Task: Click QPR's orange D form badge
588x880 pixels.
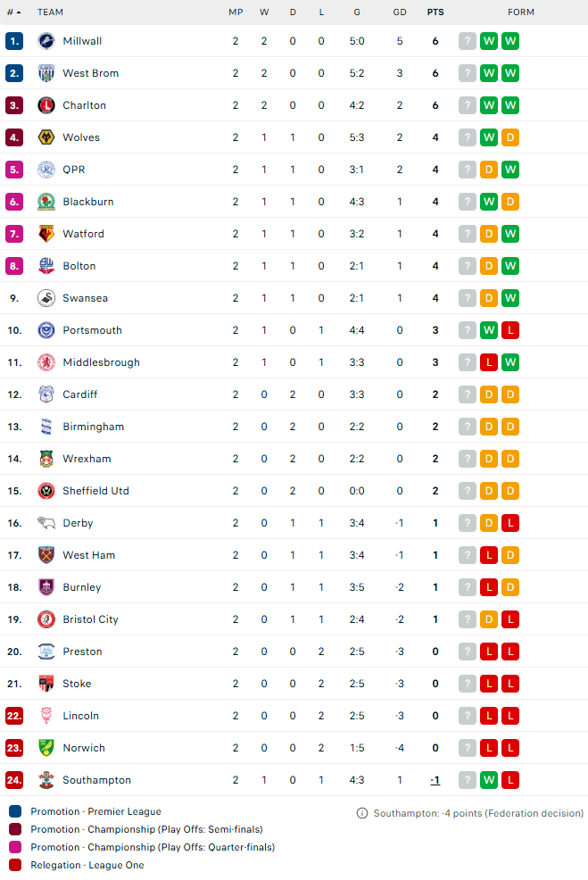Action: (x=489, y=170)
